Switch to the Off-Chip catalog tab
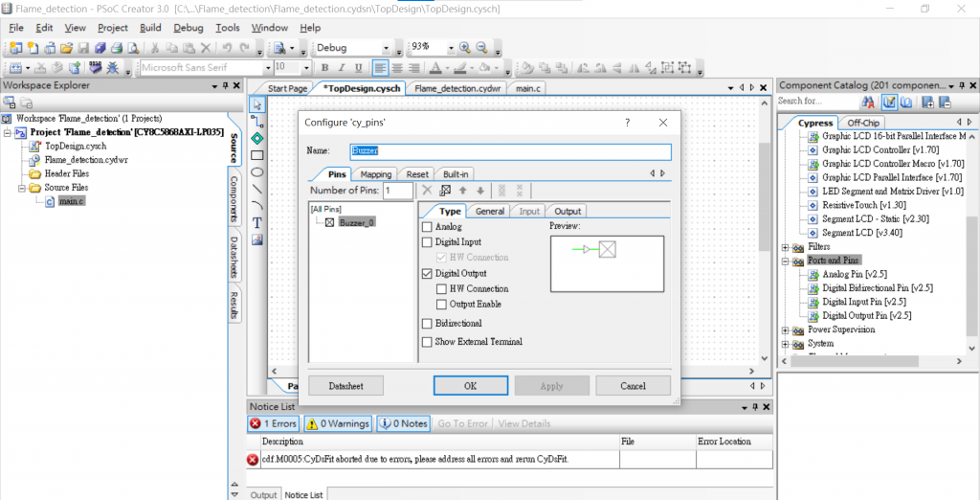Viewport: 980px width, 500px height. pos(863,123)
